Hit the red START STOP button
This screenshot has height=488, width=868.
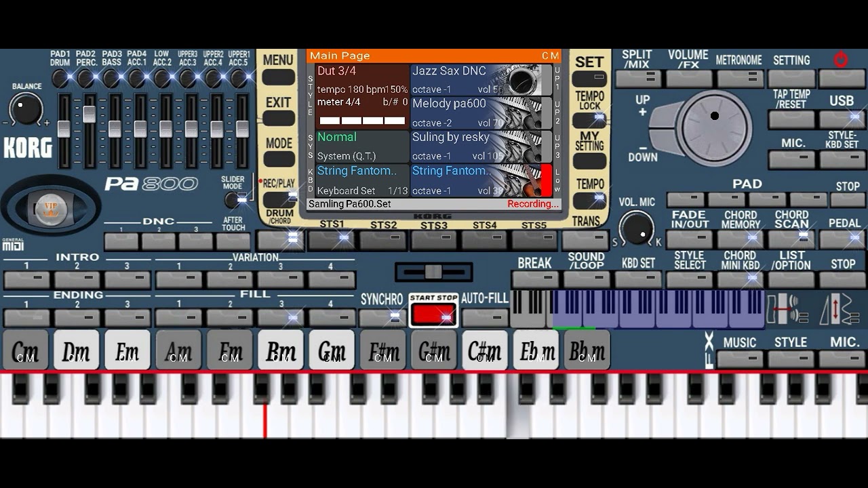coord(433,314)
